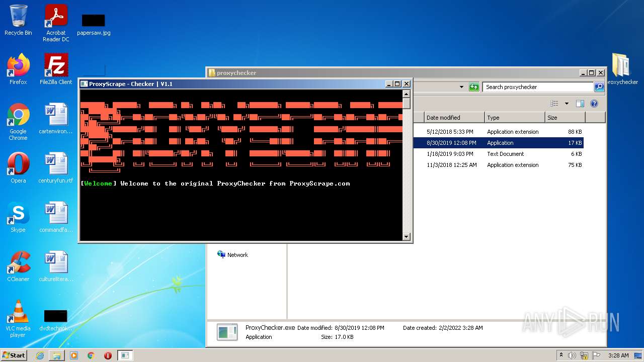The image size is (644, 362).
Task: Click the console scrollbar thumb
Action: pyautogui.click(x=407, y=104)
